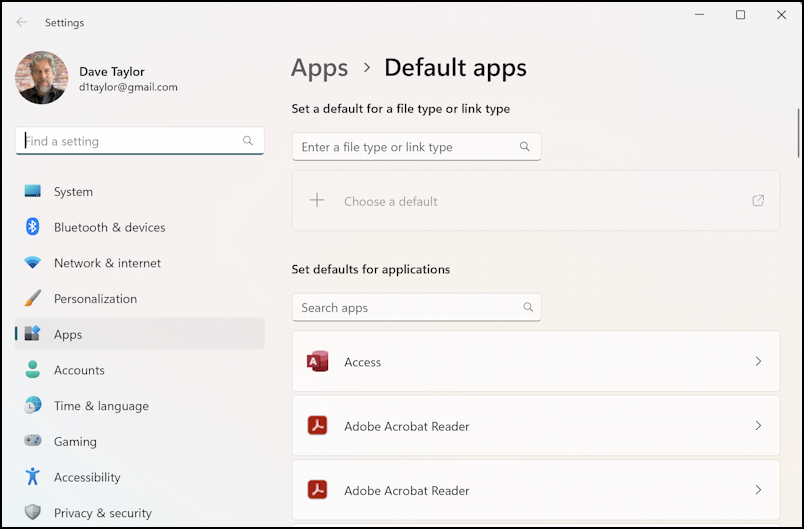The height and width of the screenshot is (529, 804).
Task: Click the search icon in file type field
Action: pos(525,147)
